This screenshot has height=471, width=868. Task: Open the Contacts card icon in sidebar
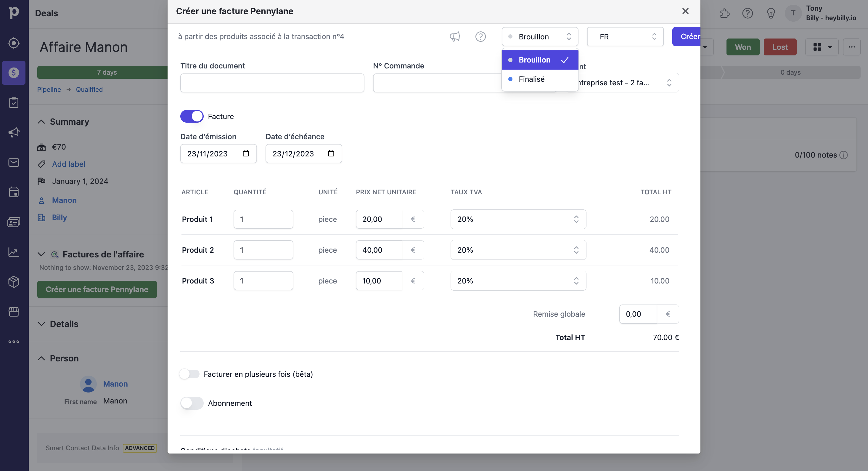[x=14, y=222]
